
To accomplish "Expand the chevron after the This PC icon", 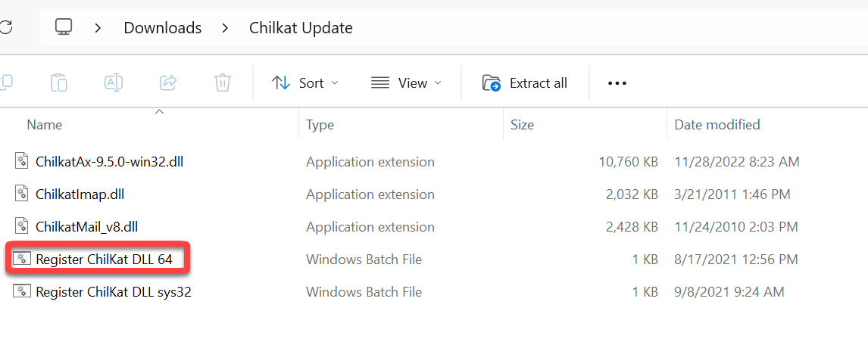I will [x=98, y=28].
